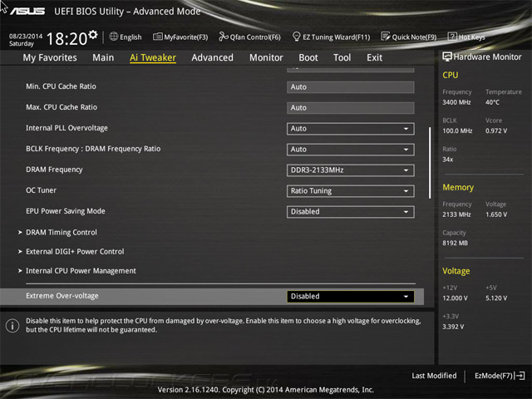The image size is (532, 399).
Task: Open Qfan Control(F6)
Action: coord(249,37)
